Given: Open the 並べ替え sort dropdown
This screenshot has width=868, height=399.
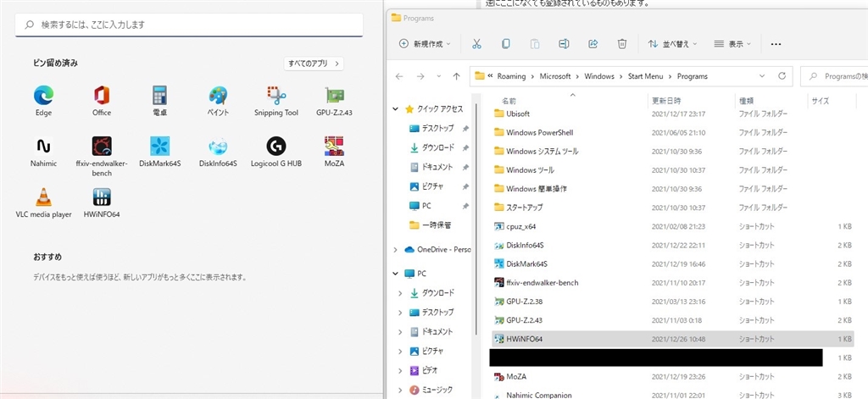Looking at the screenshot, I should coord(672,44).
